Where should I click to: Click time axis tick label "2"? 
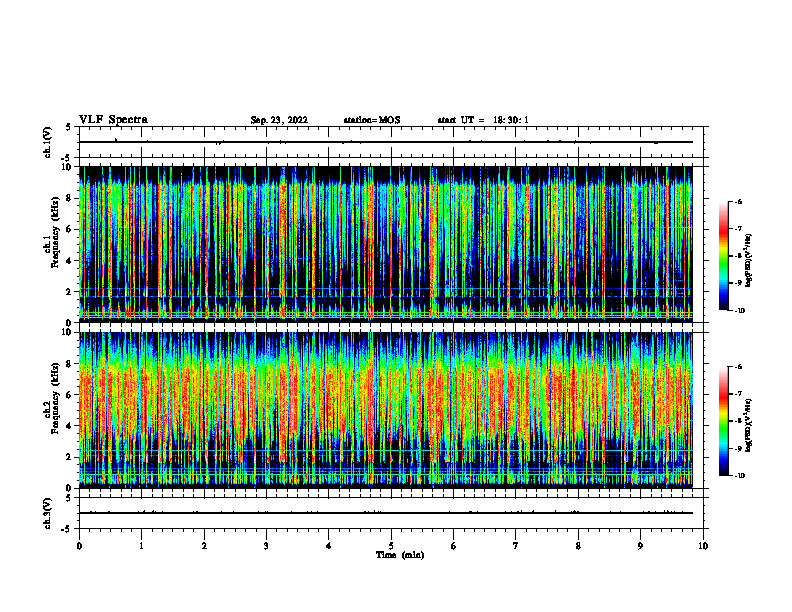tap(204, 546)
